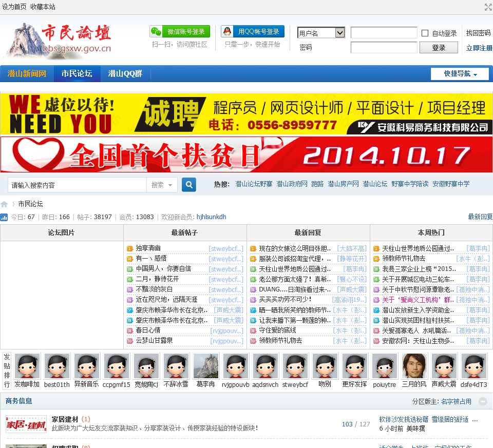493x448 pixels.
Task: Focus the password input field
Action: pos(384,47)
